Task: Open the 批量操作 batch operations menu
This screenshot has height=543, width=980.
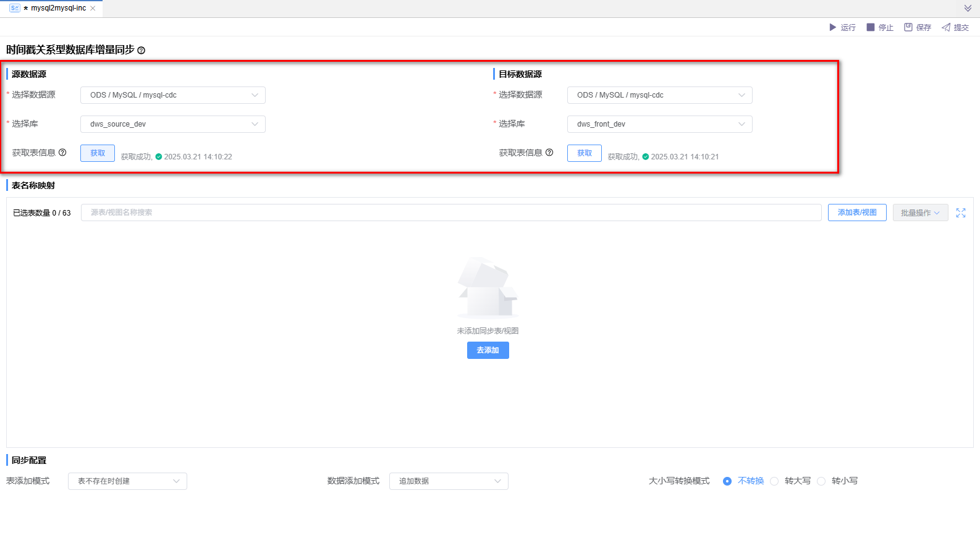Action: (x=919, y=213)
